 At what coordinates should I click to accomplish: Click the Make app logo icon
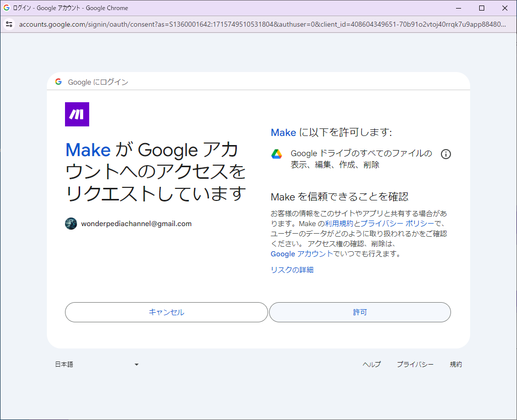point(77,114)
